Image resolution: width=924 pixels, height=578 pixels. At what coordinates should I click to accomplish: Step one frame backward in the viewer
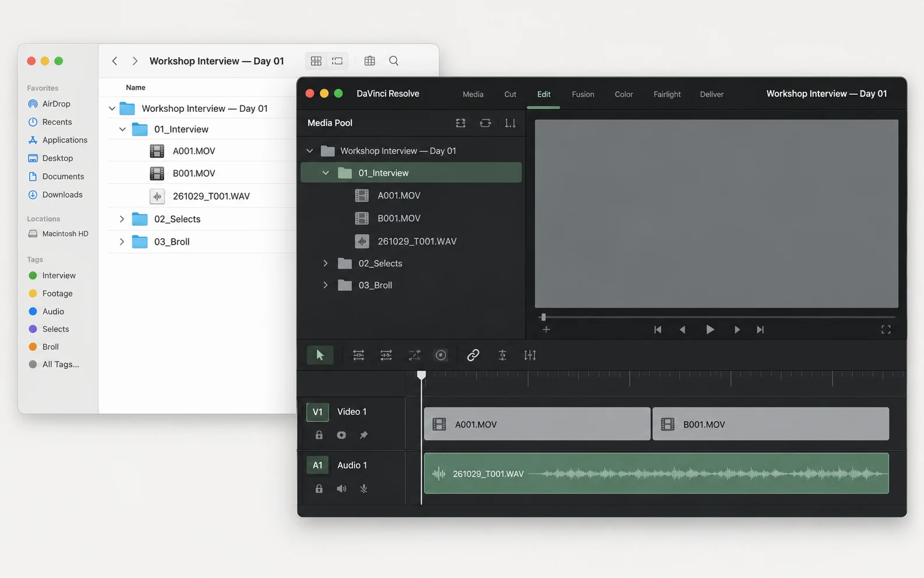click(x=682, y=329)
